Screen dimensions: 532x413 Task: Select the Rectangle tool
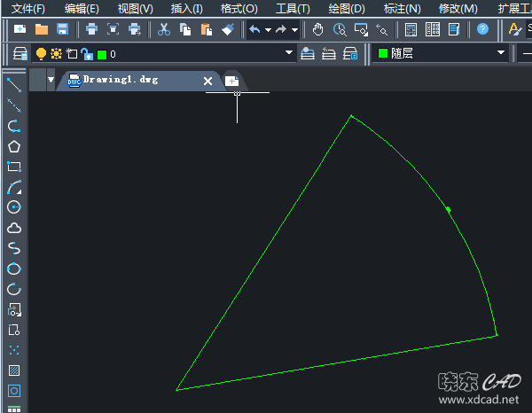click(14, 167)
